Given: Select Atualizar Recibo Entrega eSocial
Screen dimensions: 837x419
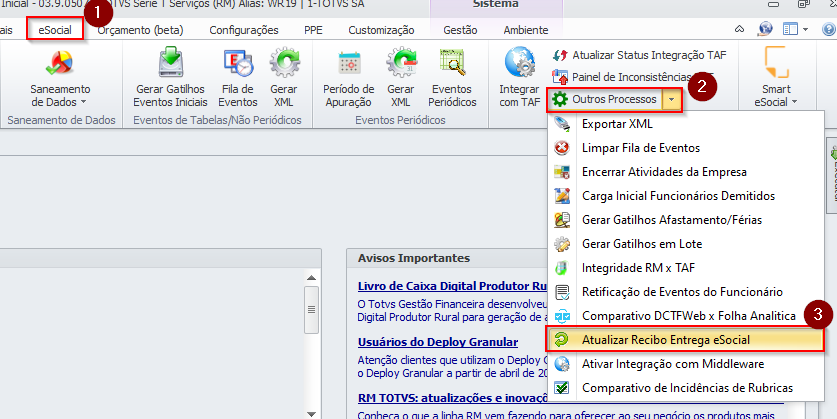Looking at the screenshot, I should click(x=685, y=340).
